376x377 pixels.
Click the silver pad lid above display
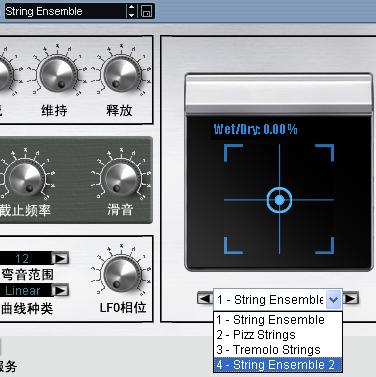tap(279, 94)
